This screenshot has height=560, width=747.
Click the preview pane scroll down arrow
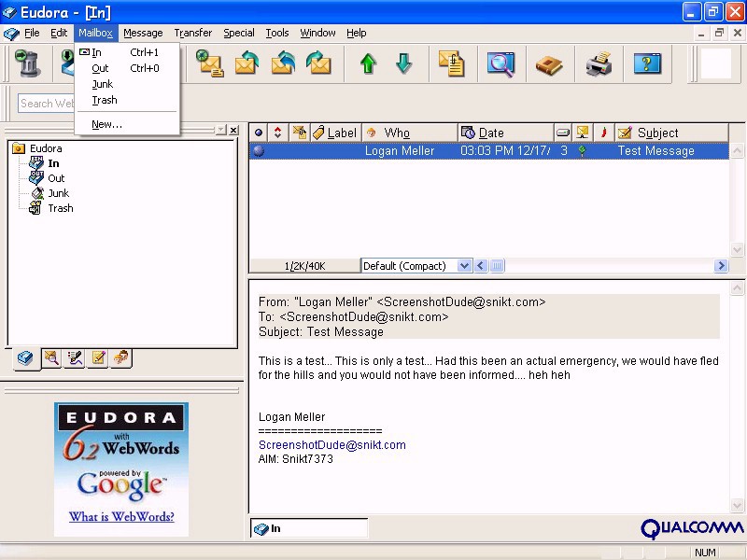737,505
